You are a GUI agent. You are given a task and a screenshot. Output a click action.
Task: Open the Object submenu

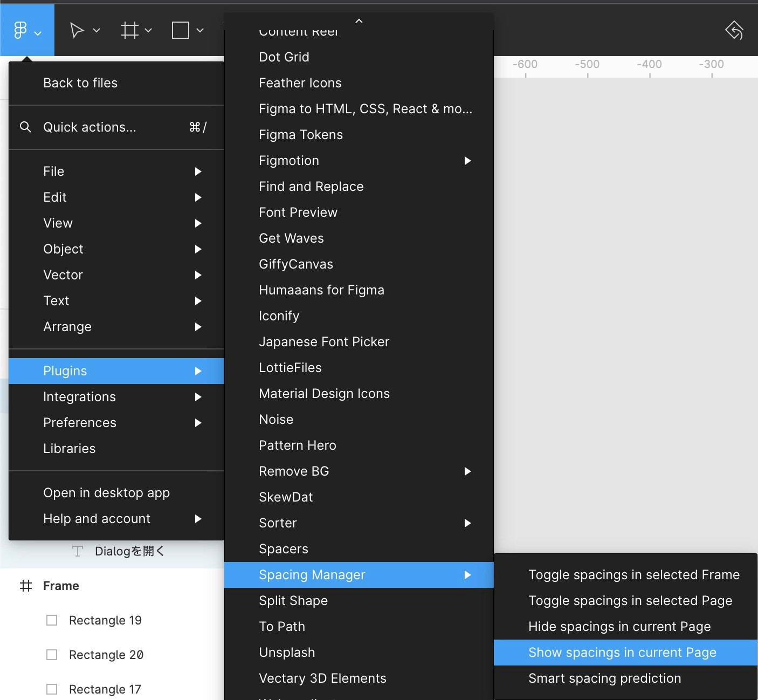tap(116, 249)
